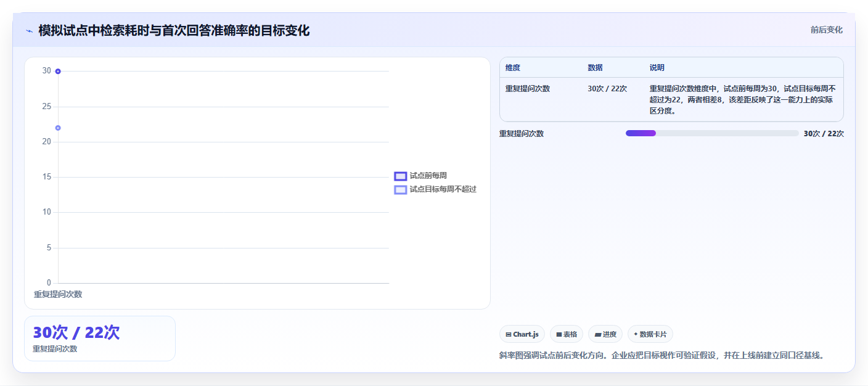Click the 30次 / 22次 value beside the progress bar
The image size is (868, 386).
[x=824, y=134]
